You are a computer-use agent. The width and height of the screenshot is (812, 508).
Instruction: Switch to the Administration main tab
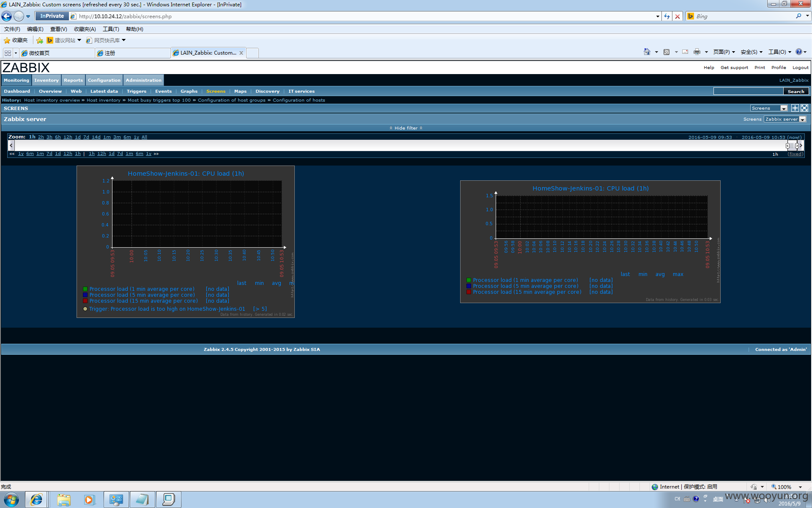coord(143,80)
